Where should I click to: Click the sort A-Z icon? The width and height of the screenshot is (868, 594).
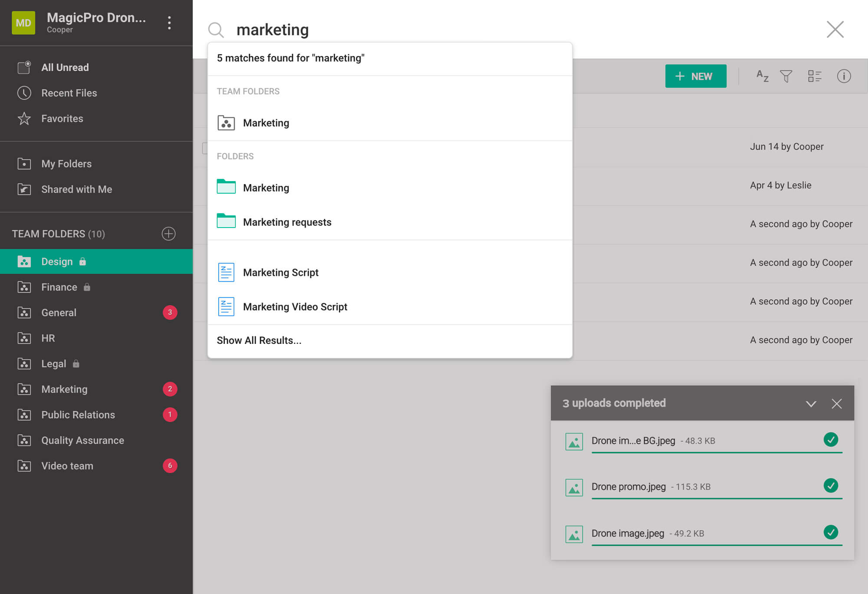point(762,76)
